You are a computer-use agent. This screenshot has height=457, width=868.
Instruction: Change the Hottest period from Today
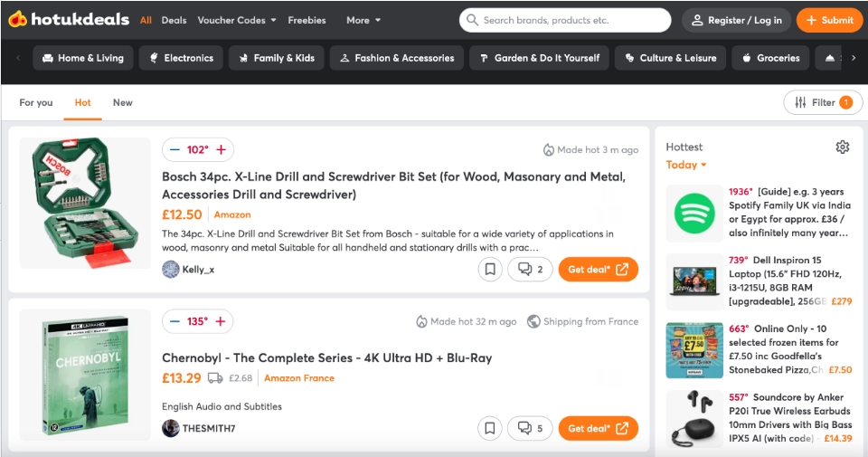[x=686, y=165]
